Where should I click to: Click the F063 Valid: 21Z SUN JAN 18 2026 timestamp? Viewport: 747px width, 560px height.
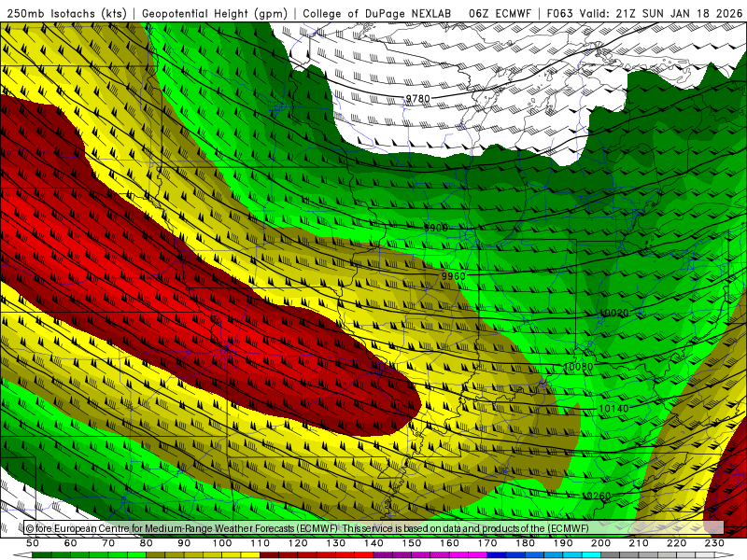(x=644, y=13)
